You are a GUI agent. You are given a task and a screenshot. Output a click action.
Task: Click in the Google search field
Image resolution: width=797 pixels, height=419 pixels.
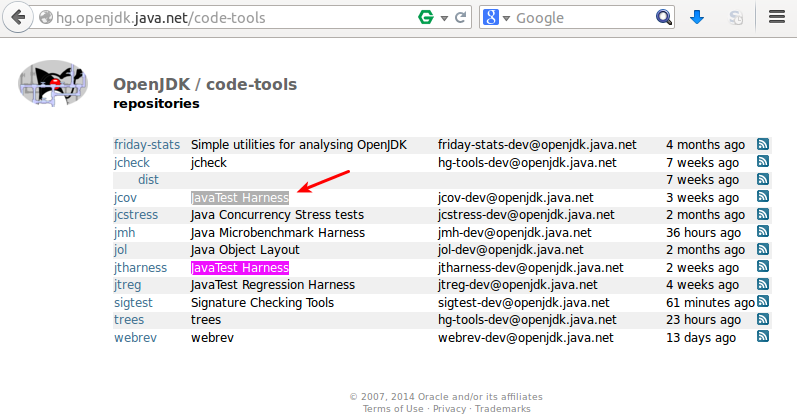(580, 18)
